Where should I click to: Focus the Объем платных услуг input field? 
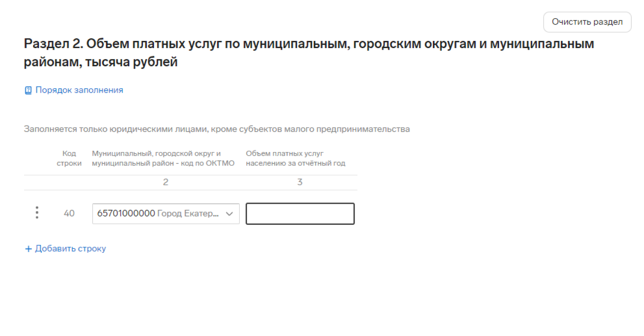(x=300, y=213)
